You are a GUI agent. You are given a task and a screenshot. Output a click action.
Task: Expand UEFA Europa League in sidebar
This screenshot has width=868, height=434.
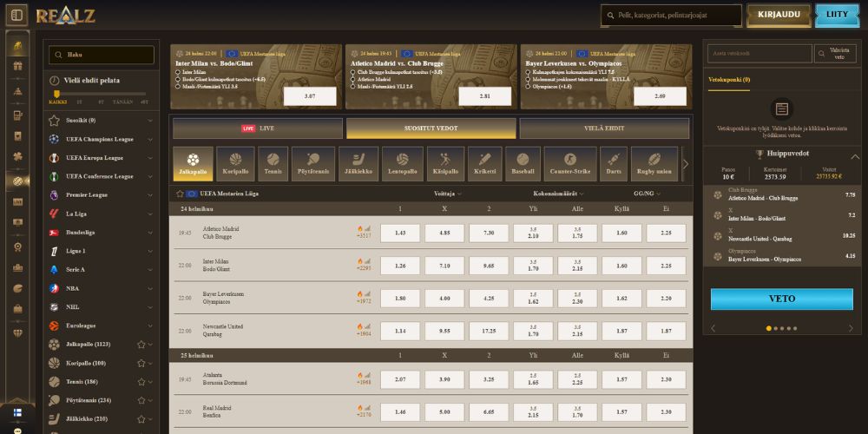click(x=150, y=158)
